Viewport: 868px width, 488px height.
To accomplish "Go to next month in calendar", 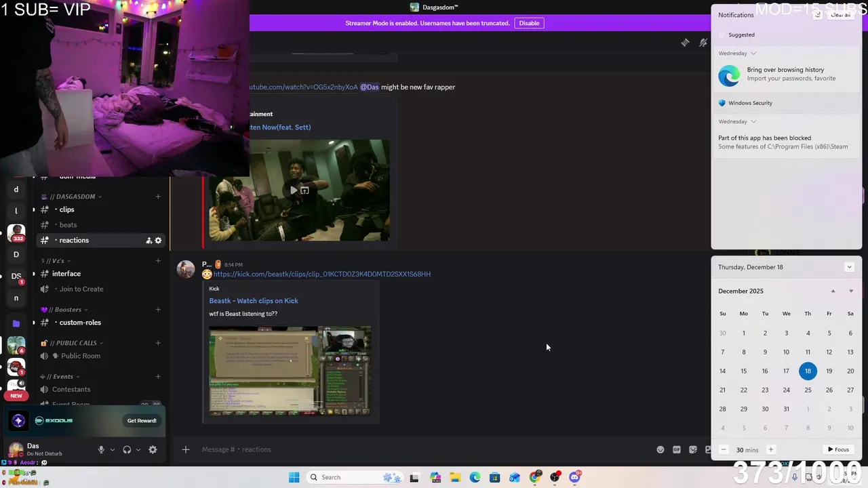I will [851, 291].
